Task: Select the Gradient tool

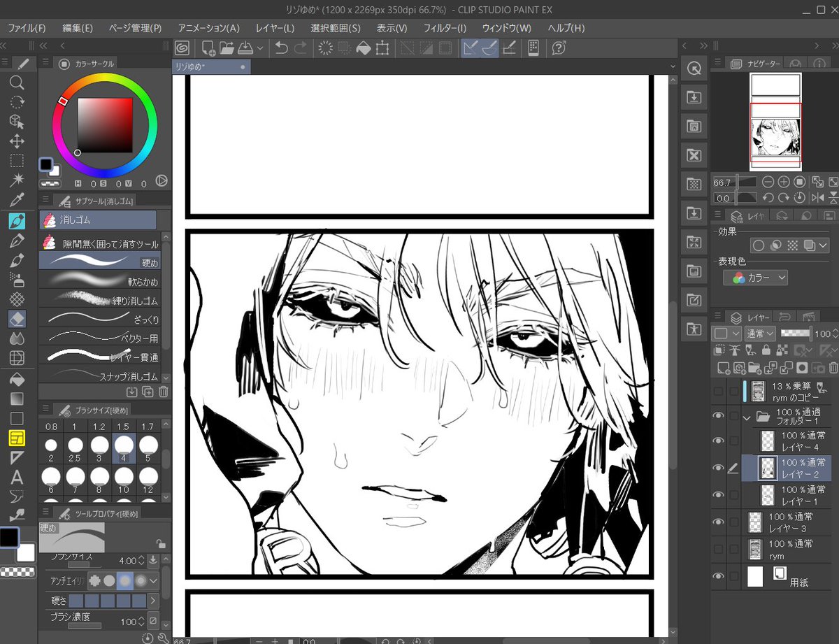Action: pyautogui.click(x=17, y=399)
